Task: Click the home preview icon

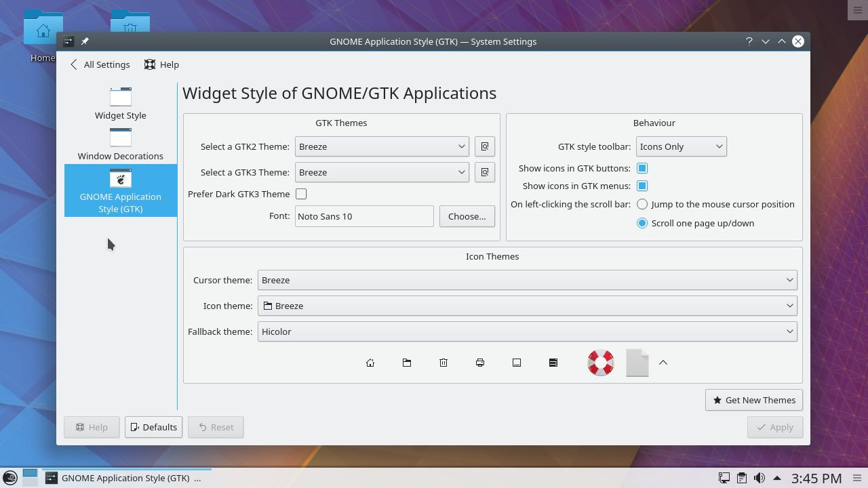Action: pyautogui.click(x=370, y=363)
